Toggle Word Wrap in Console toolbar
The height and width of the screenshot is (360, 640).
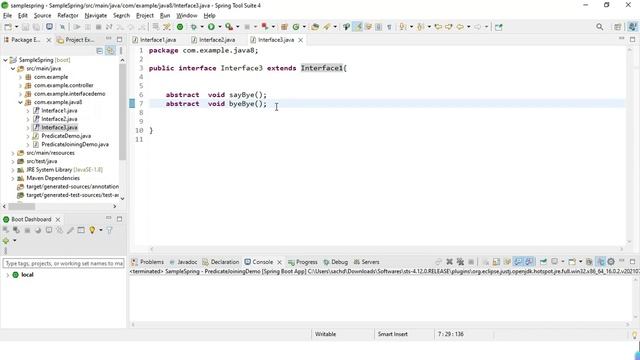(507, 262)
